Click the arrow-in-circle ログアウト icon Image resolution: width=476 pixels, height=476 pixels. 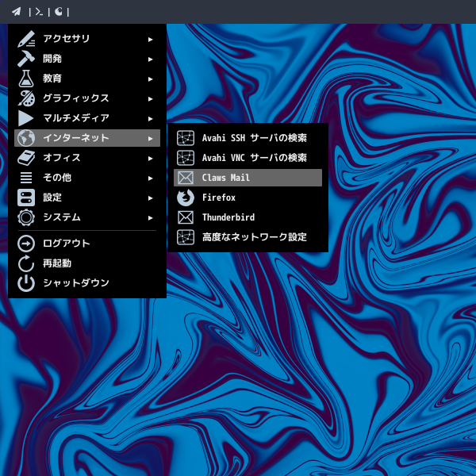coord(26,244)
